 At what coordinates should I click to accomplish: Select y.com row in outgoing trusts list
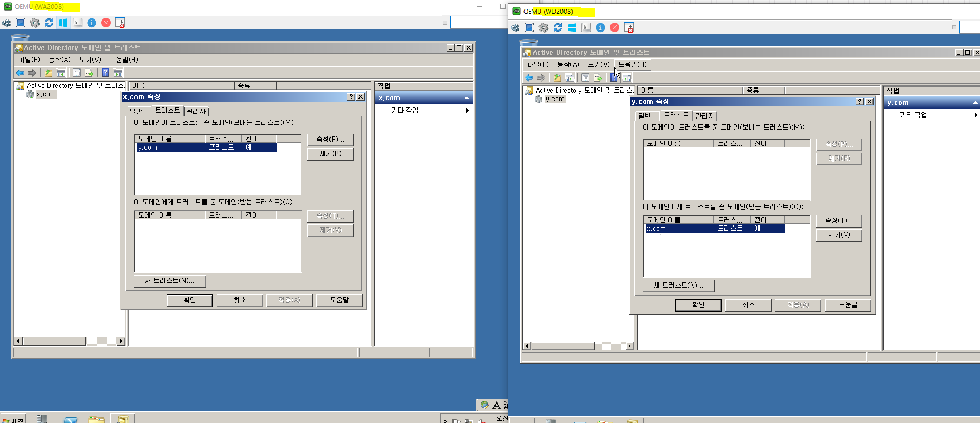pos(207,147)
